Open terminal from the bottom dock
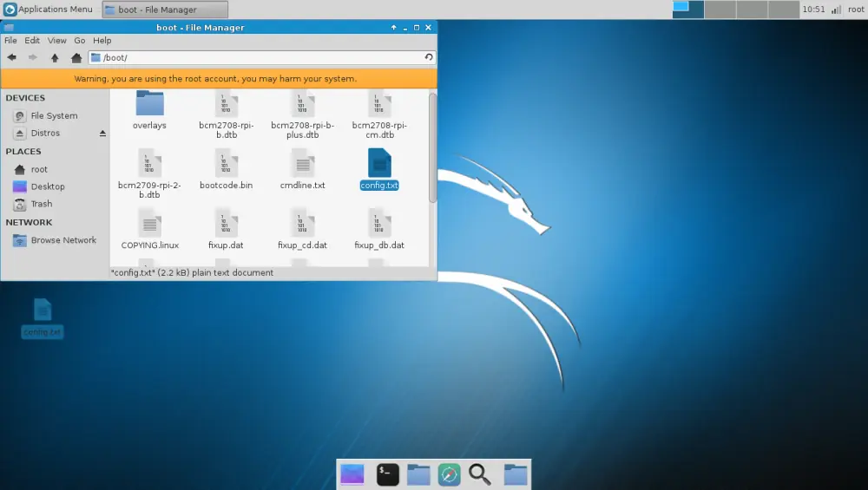 [x=387, y=474]
